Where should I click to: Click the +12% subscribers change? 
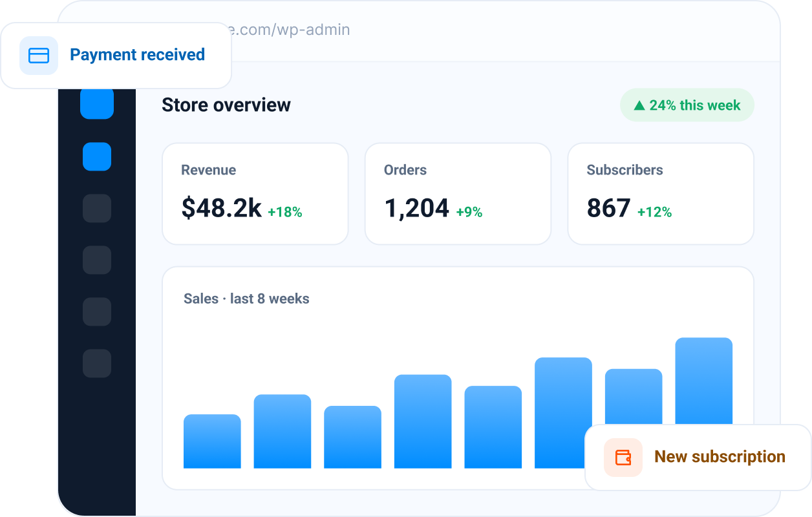click(654, 211)
